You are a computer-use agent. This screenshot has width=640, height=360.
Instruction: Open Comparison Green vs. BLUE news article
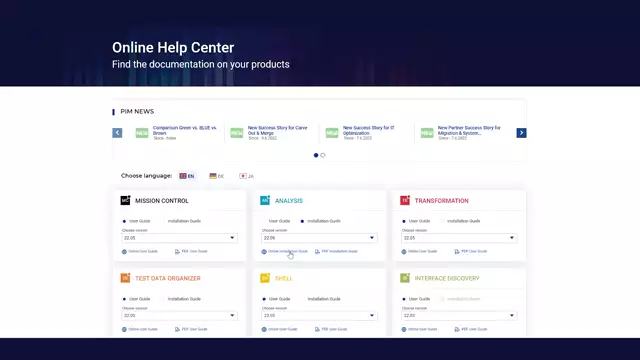(x=184, y=130)
